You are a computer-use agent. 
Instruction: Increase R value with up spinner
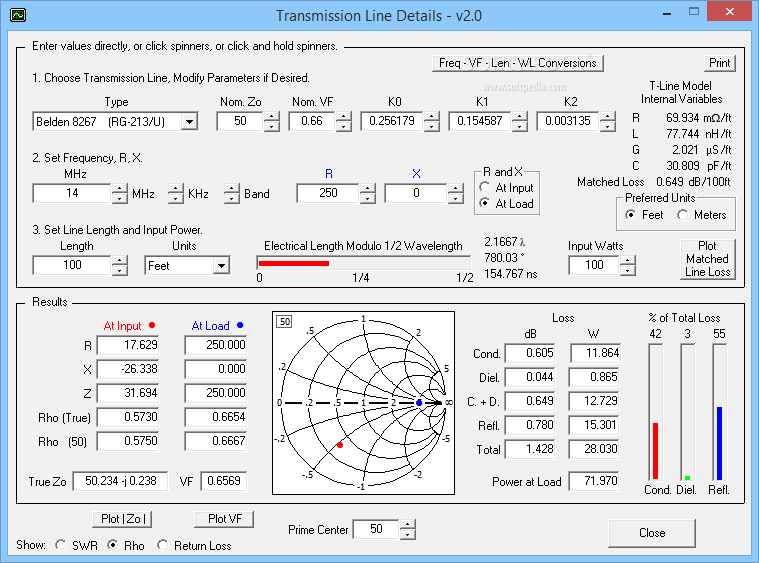coord(368,189)
